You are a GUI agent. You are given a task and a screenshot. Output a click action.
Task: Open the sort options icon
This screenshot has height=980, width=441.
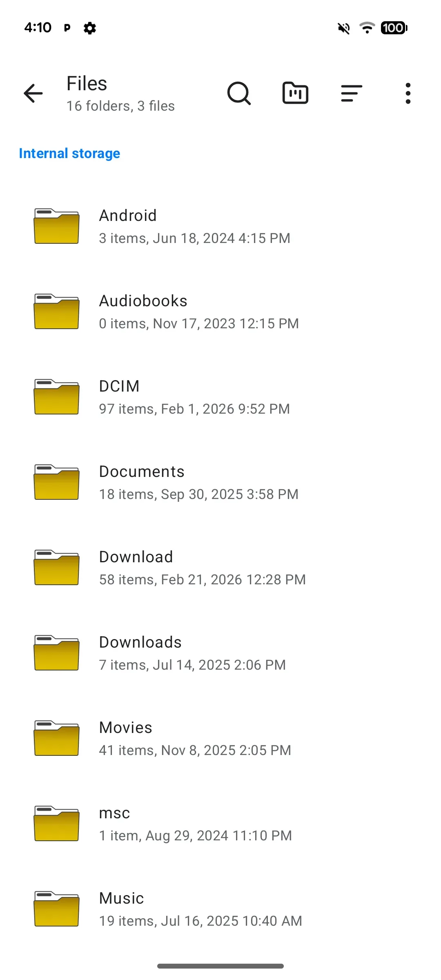(352, 94)
